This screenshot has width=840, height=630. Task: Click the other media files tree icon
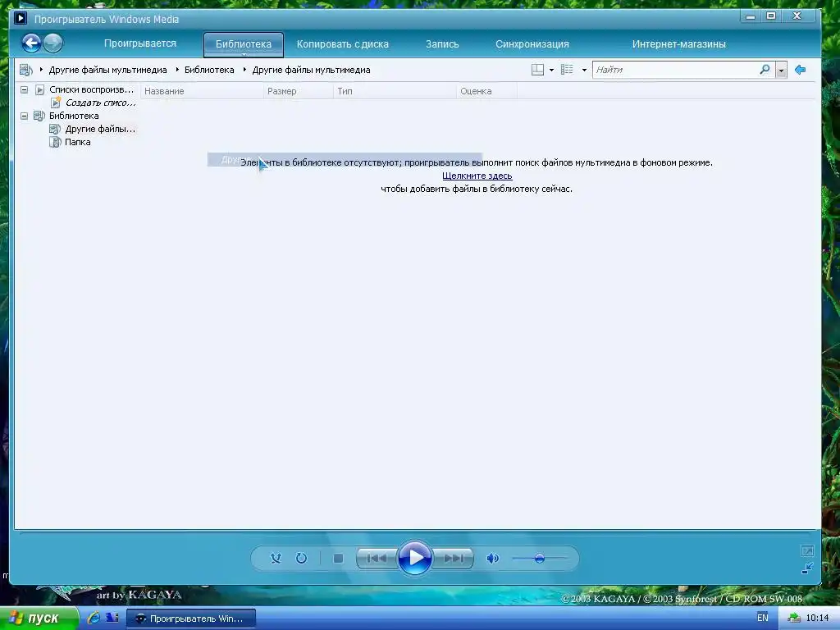point(55,129)
